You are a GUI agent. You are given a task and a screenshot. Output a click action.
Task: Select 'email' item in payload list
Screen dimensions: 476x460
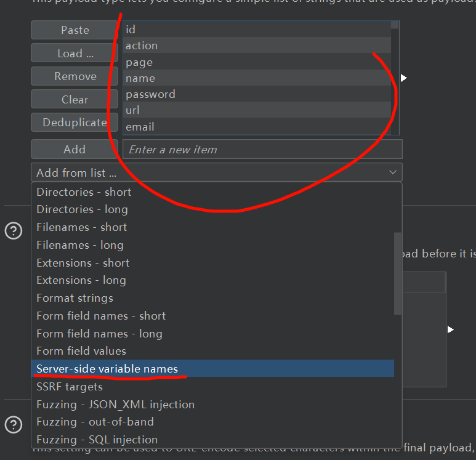(x=140, y=127)
